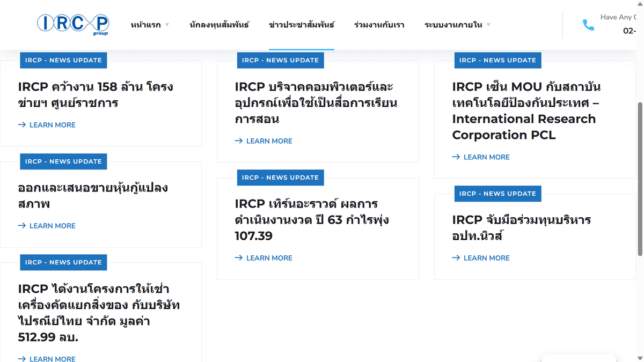Viewport: 644px width, 362px height.
Task: Select the ข่าวประชาสัมพันธ์ tab
Action: (x=301, y=25)
